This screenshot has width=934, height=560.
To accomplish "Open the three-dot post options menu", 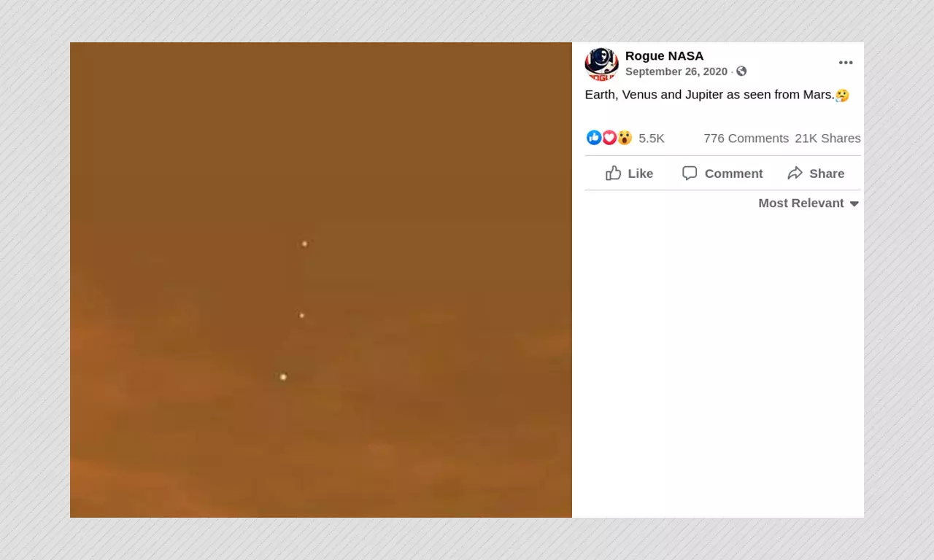I will (846, 63).
